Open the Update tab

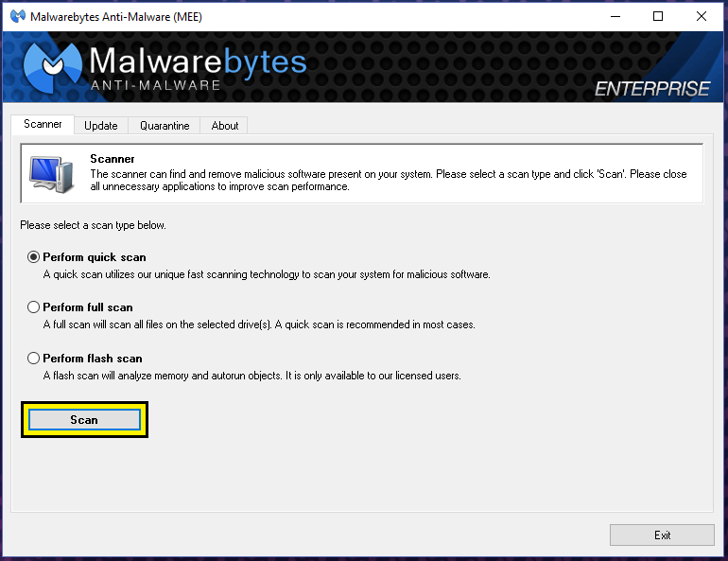[100, 126]
